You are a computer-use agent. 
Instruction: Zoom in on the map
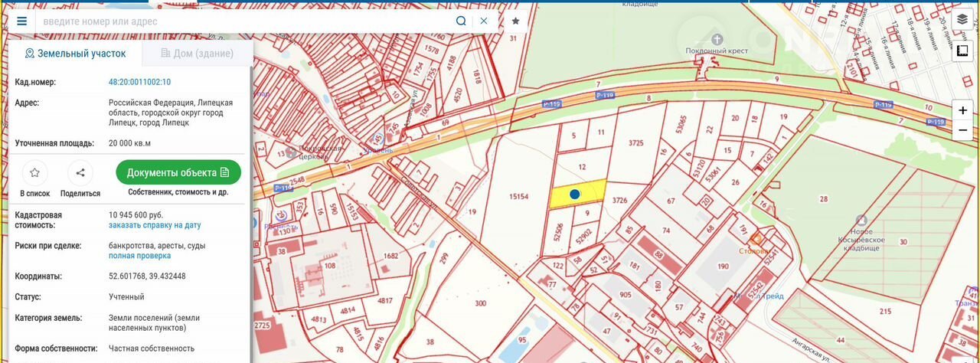click(962, 110)
